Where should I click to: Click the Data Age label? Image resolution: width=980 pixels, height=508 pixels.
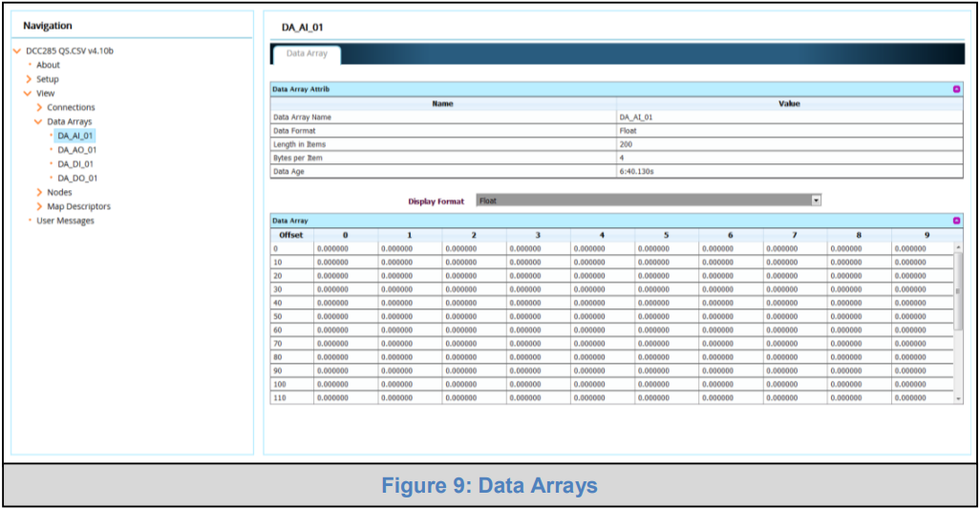[x=288, y=171]
